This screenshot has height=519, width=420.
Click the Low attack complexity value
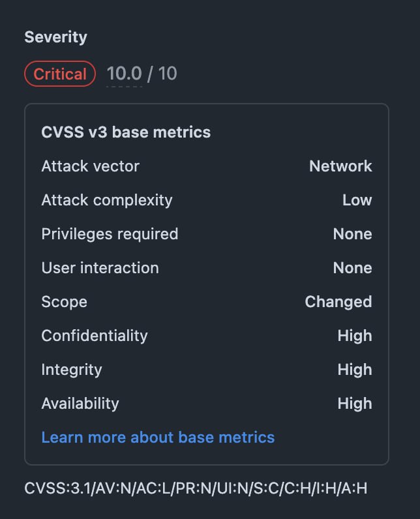pos(357,200)
